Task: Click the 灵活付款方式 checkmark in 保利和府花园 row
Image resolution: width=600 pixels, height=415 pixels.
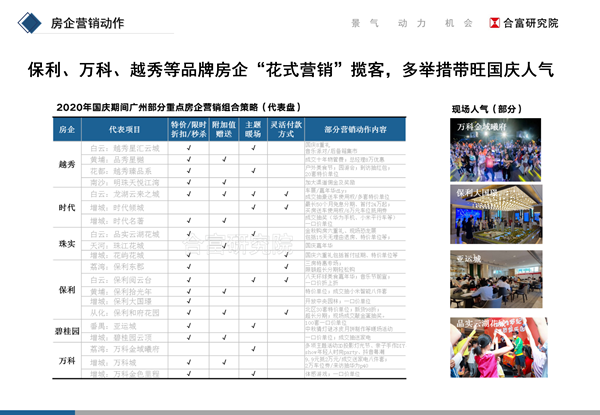Action: (286, 312)
